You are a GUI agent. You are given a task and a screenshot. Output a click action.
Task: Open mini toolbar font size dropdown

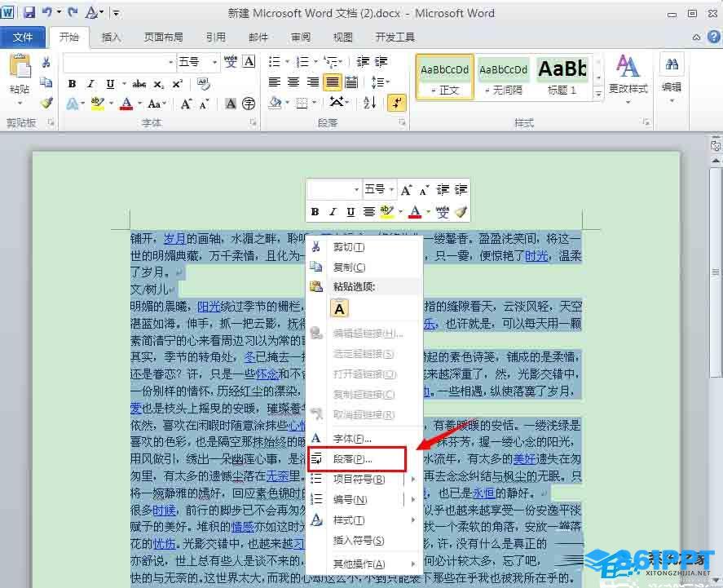(x=391, y=189)
